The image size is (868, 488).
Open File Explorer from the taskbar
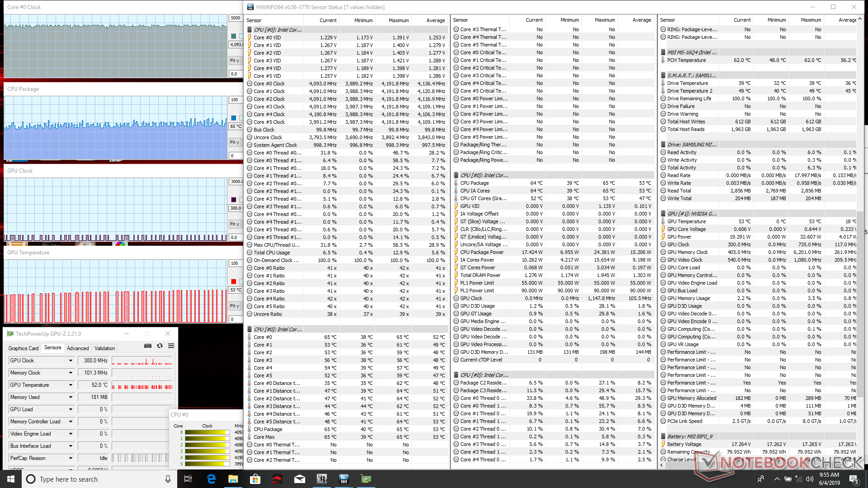click(233, 479)
